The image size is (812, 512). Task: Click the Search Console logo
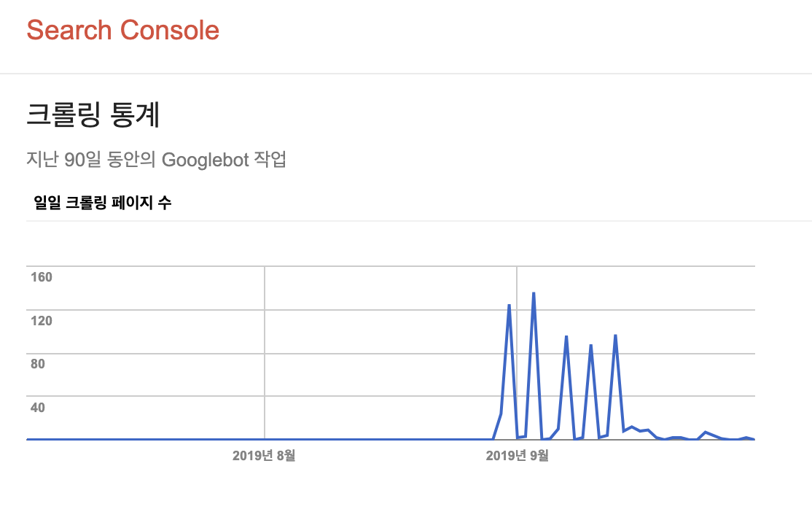coord(122,31)
